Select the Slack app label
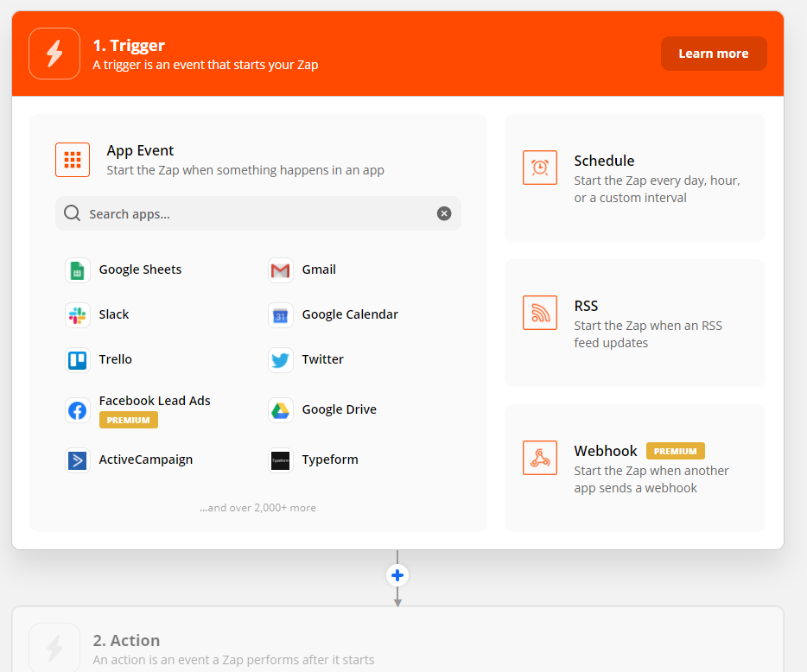Viewport: 807px width, 672px height. [114, 314]
